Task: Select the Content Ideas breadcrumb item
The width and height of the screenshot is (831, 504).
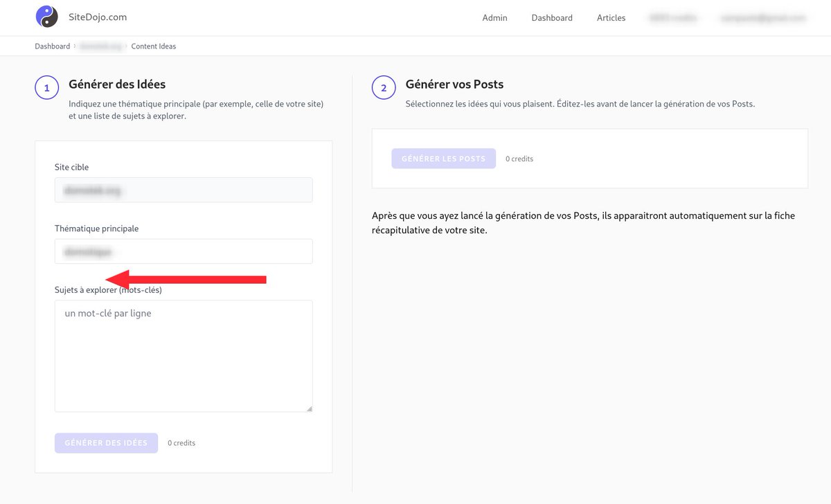Action: pos(153,46)
